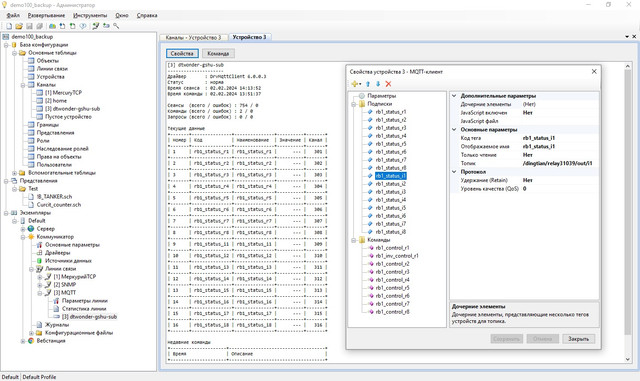
Task: Click the Закрыть button in the dialog
Action: point(578,339)
